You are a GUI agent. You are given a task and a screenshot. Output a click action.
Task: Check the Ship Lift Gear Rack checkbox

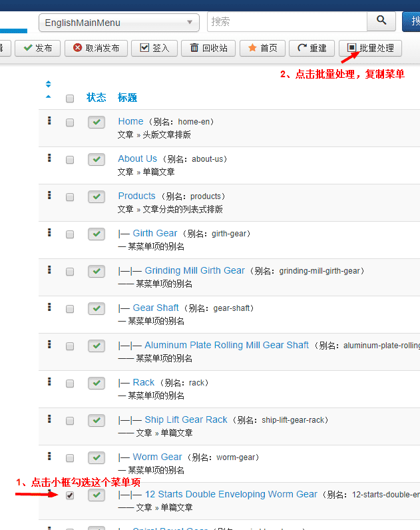(x=70, y=421)
